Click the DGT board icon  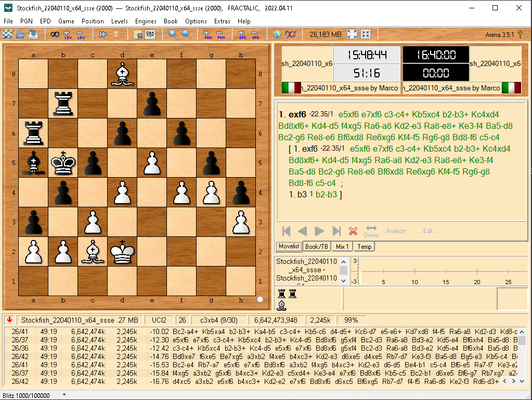pos(291,34)
